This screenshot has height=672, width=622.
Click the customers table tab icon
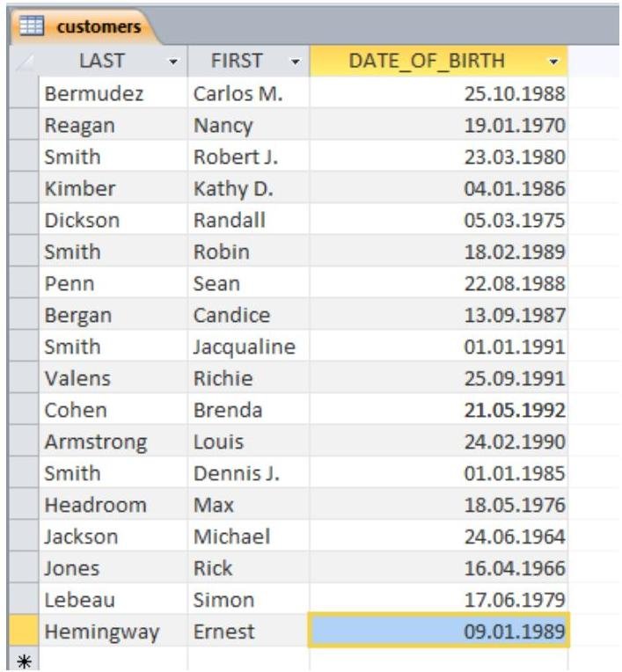click(x=33, y=27)
